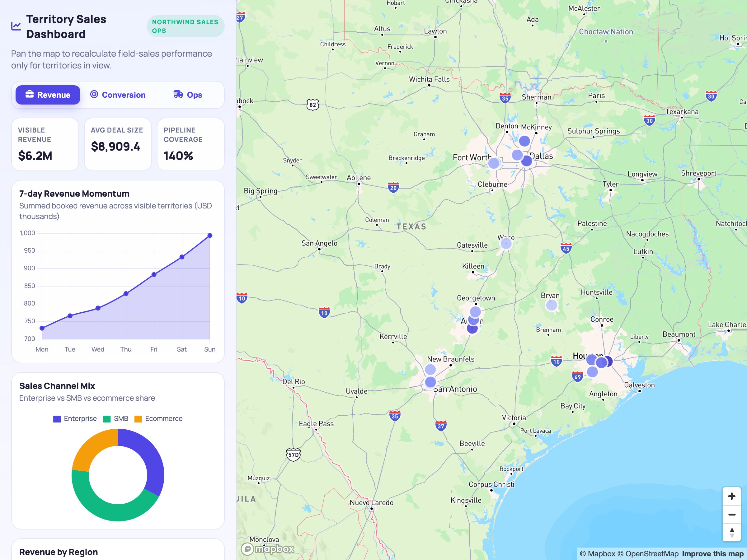Click the Bryan territory marker

coord(552,305)
